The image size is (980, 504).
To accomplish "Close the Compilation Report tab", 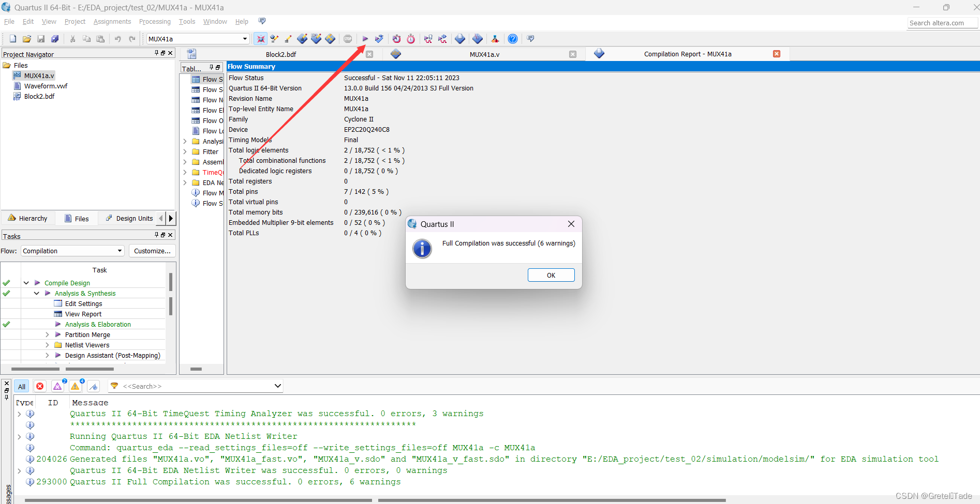I will [777, 54].
